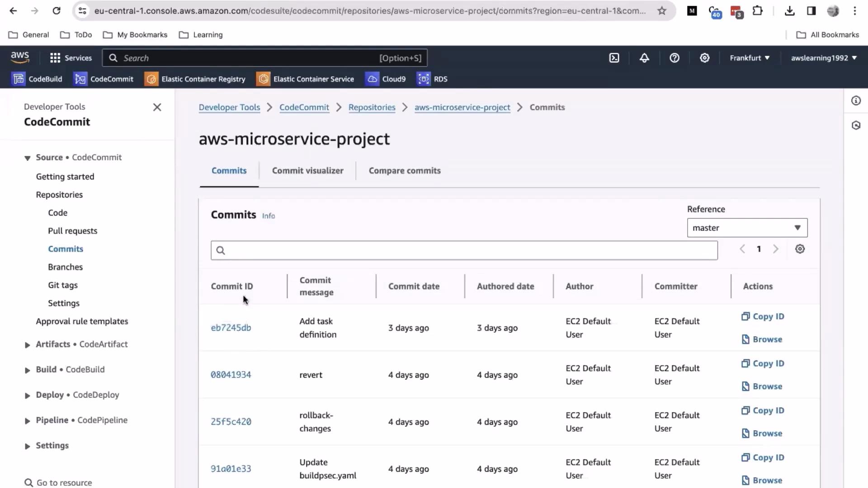This screenshot has height=488, width=868.
Task: Reload the browser page
Action: coord(57,11)
